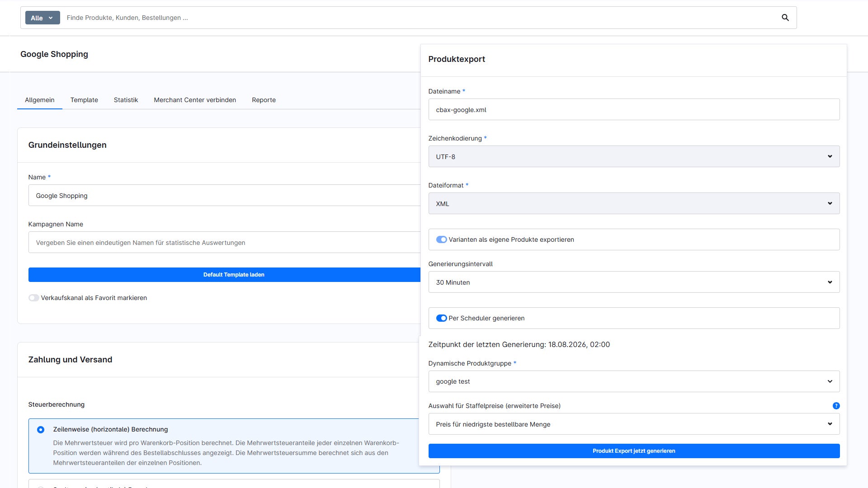Open Staffelpreise Preis für niedrigste Menge dropdown
868x488 pixels.
pyautogui.click(x=634, y=424)
